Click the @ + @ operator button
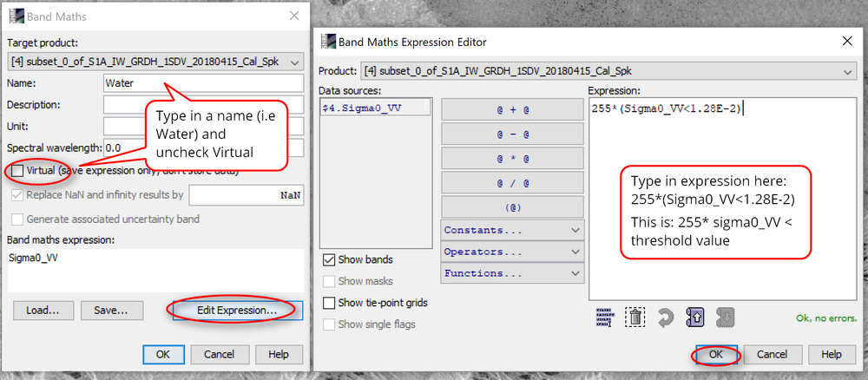The image size is (868, 380). [x=512, y=110]
